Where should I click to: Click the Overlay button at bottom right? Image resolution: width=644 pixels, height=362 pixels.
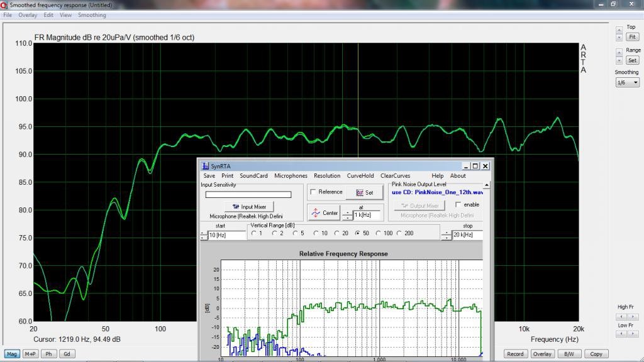pyautogui.click(x=542, y=354)
